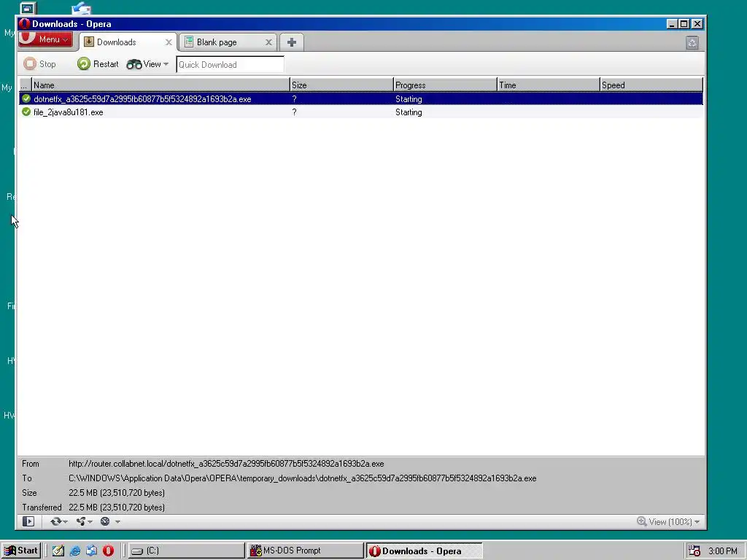The height and width of the screenshot is (560, 747).
Task: Sort downloads by Size column header
Action: tap(341, 85)
